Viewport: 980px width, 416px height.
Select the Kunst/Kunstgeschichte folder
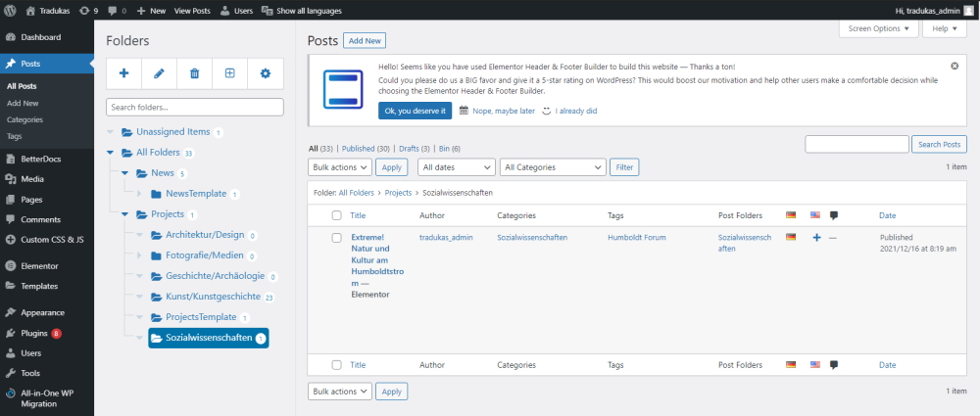click(213, 297)
